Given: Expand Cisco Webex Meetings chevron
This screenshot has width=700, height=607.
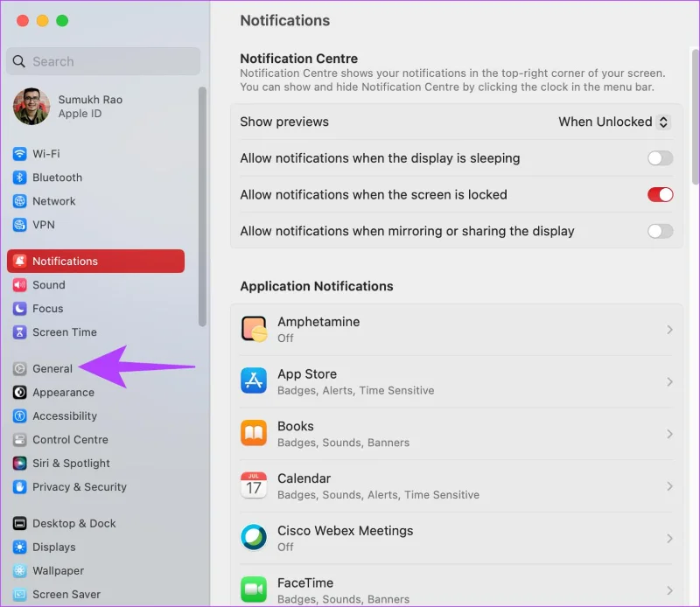Looking at the screenshot, I should 669,538.
